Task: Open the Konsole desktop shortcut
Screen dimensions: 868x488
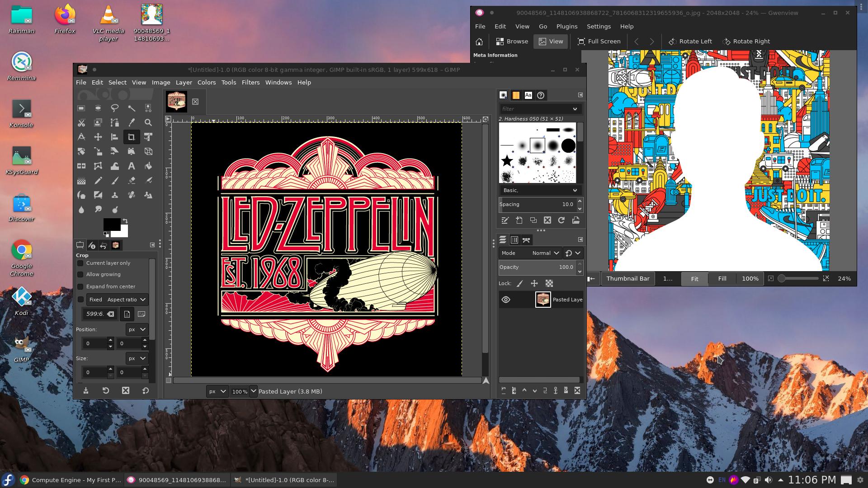Action: 21,114
